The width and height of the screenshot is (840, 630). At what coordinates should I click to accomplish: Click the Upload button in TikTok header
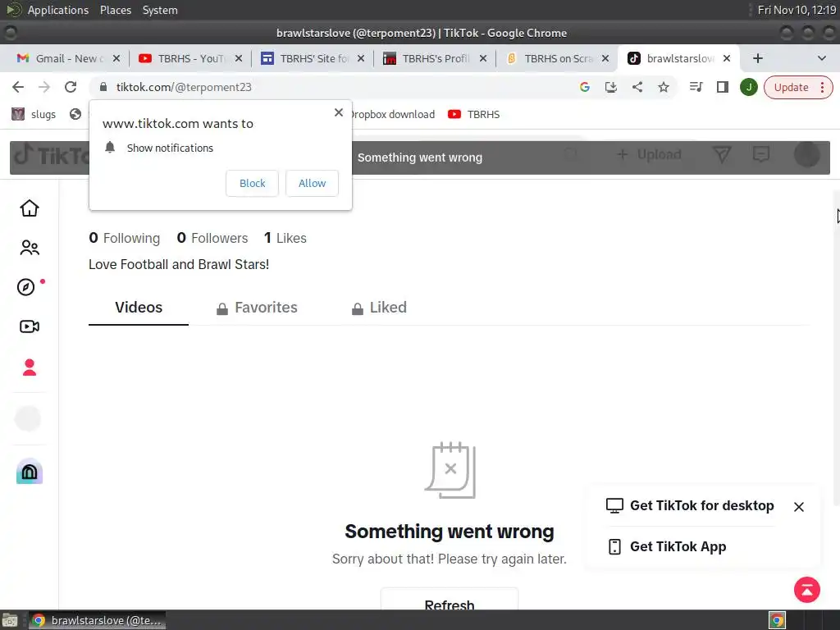tap(649, 155)
